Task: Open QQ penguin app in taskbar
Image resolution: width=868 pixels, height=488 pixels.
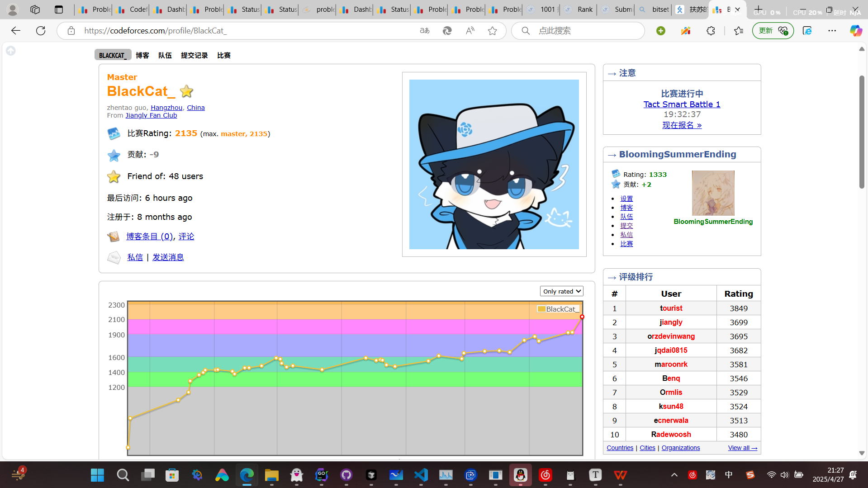Action: (x=521, y=475)
